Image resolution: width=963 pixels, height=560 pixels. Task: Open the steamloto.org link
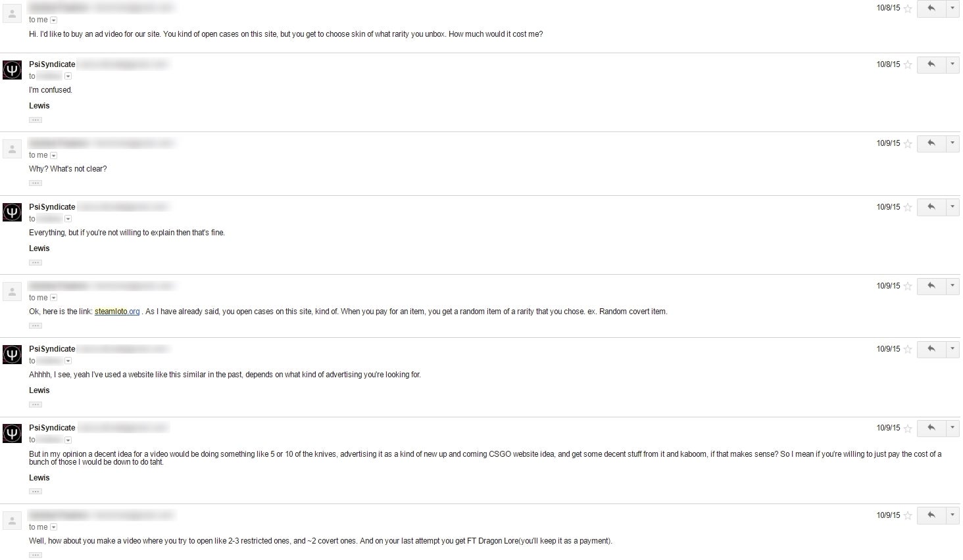[117, 312]
